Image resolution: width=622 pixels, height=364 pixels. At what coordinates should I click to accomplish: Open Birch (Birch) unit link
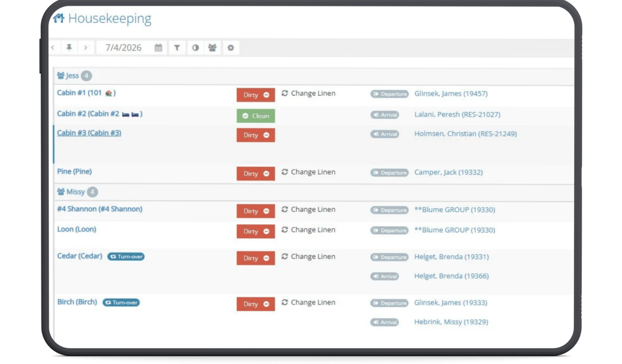point(77,302)
